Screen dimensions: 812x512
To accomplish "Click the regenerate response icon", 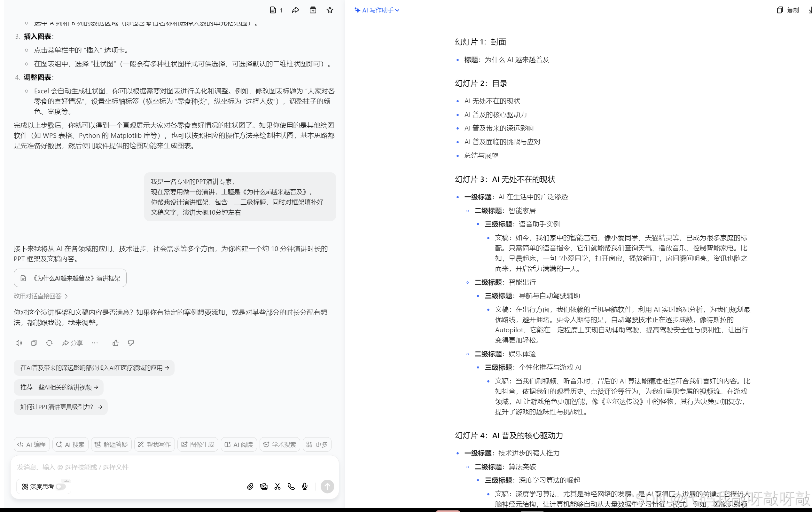I will click(x=49, y=343).
